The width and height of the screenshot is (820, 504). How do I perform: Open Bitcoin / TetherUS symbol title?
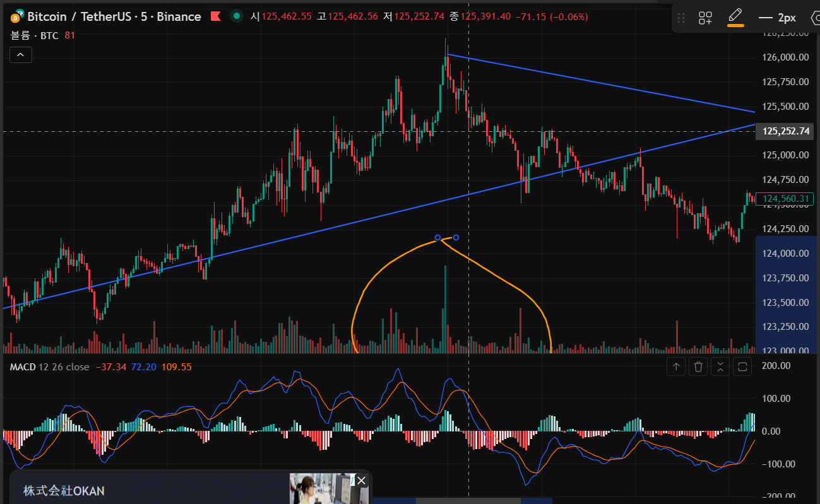coord(114,16)
